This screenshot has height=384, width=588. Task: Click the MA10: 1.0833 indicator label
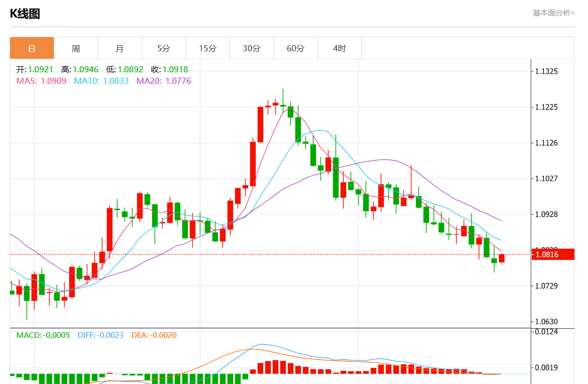101,81
